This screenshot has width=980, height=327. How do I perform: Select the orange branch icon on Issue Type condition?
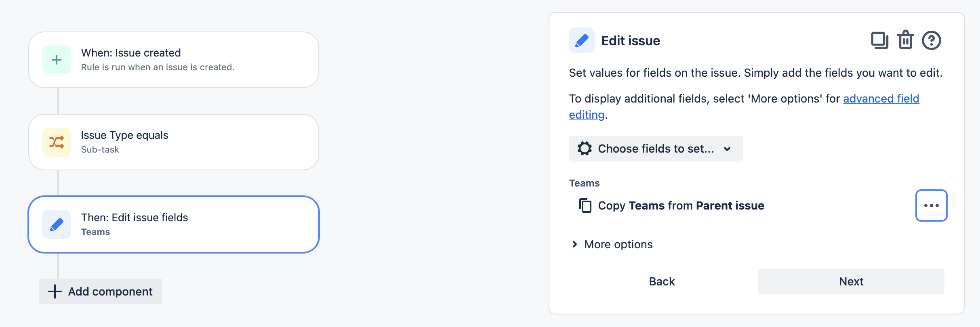coord(56,142)
